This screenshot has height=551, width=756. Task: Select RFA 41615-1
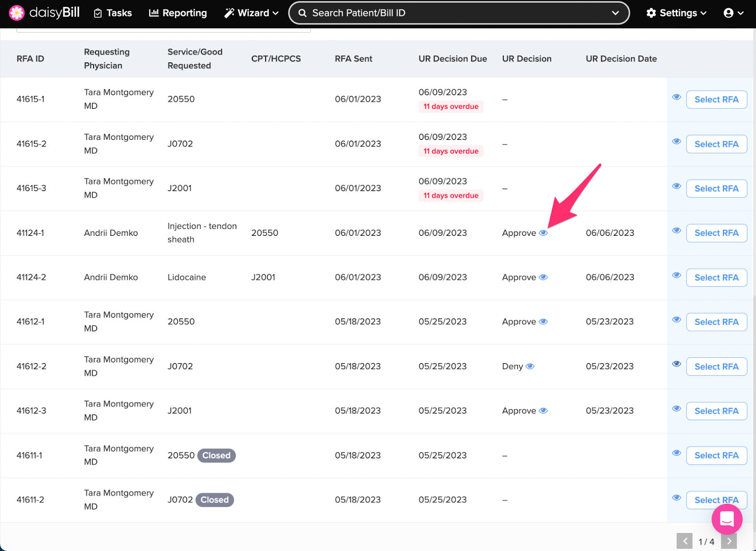[716, 100]
